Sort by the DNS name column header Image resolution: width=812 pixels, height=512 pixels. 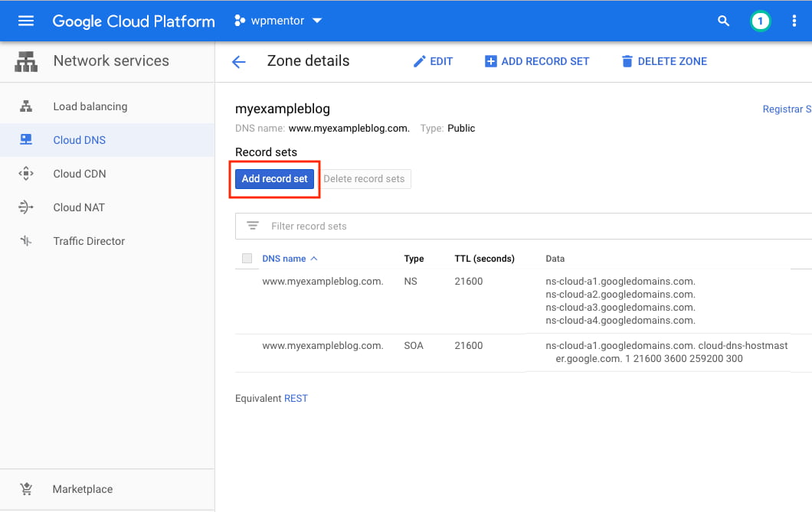pos(283,259)
